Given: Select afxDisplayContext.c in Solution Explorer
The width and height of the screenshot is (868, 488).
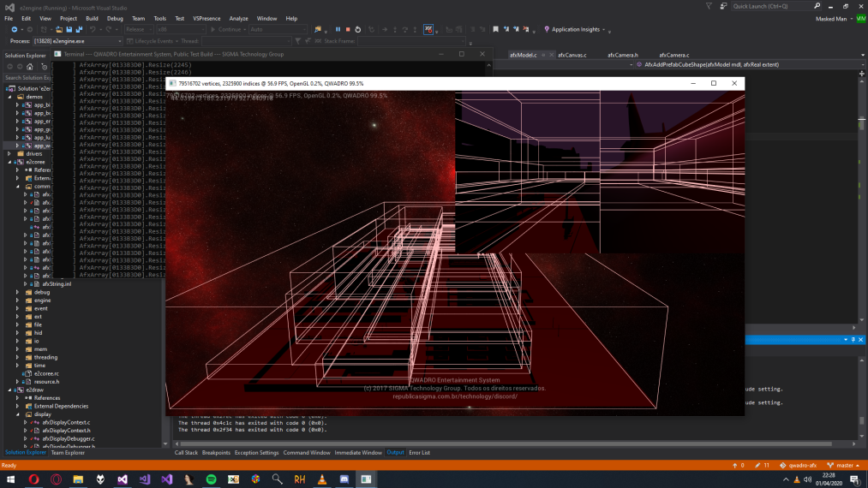Looking at the screenshot, I should point(65,422).
